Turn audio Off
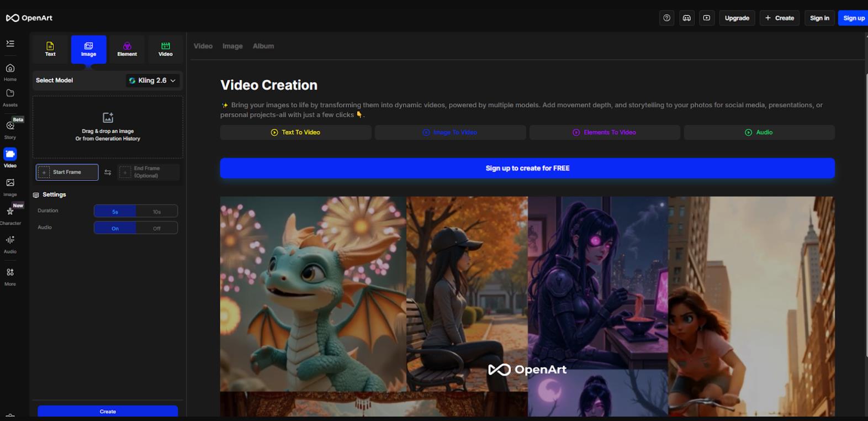This screenshot has width=868, height=421. [157, 228]
